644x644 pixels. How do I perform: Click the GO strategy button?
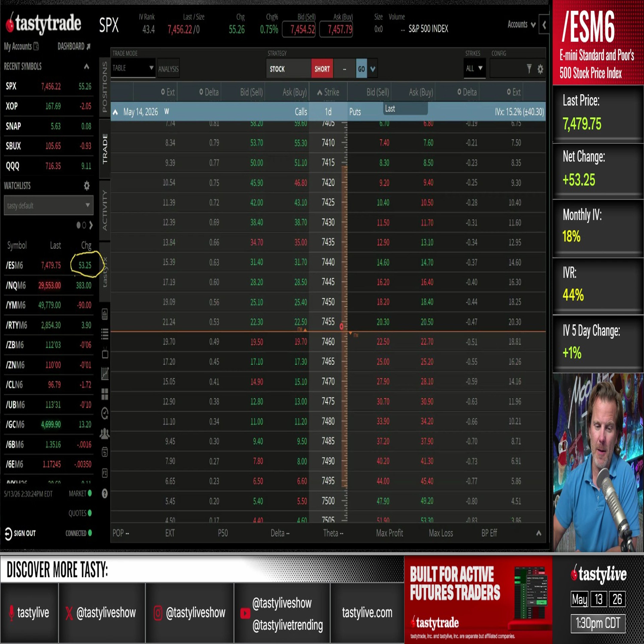361,69
